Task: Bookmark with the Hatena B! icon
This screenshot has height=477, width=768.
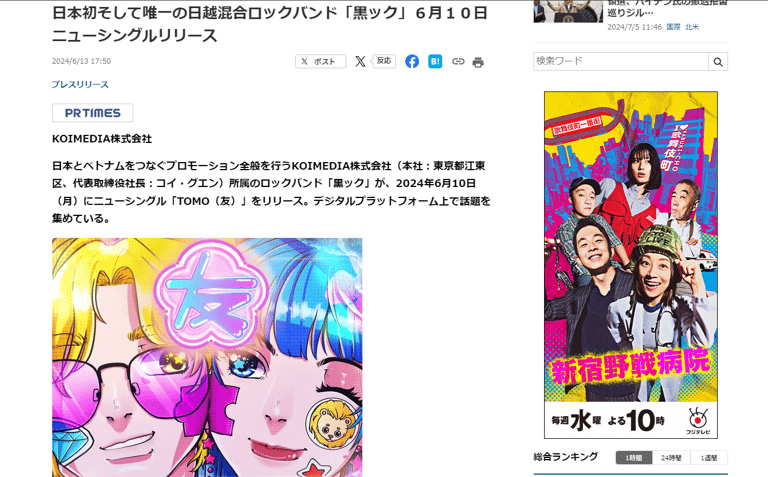Action: click(x=435, y=61)
